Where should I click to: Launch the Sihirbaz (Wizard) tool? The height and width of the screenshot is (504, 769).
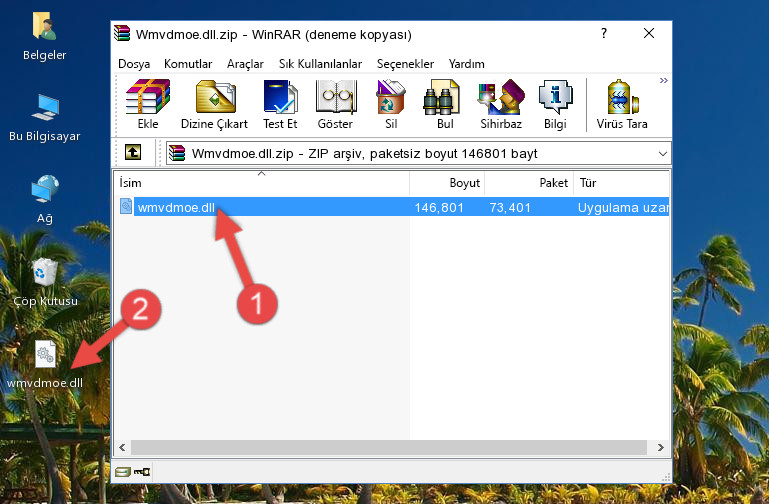click(501, 104)
